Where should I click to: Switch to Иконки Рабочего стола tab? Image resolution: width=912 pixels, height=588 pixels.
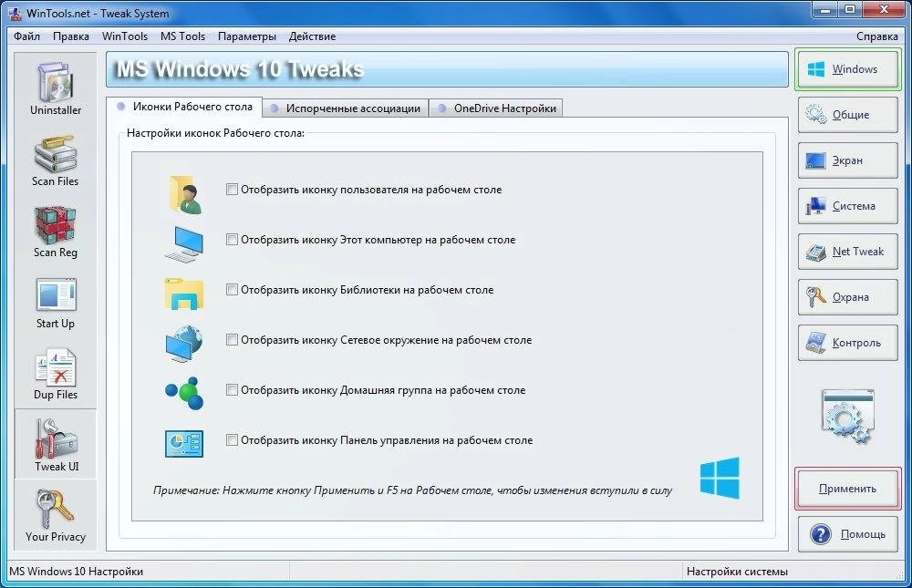click(x=184, y=107)
